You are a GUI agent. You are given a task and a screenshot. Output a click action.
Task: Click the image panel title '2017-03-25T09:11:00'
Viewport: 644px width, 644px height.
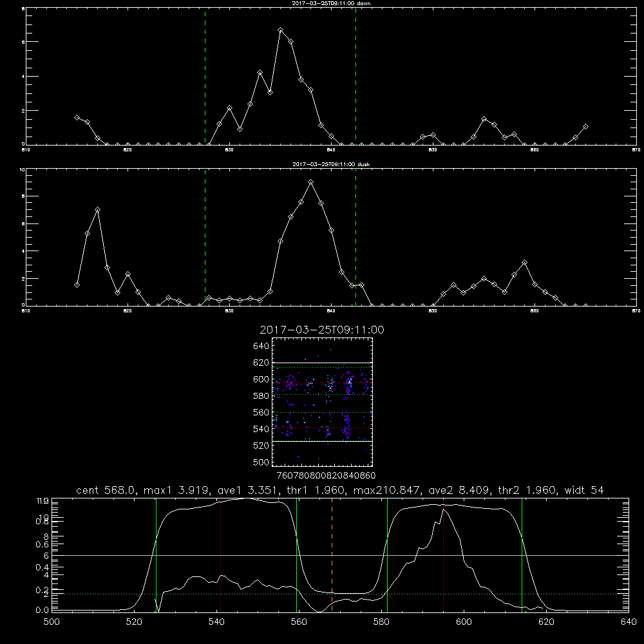coord(322,330)
